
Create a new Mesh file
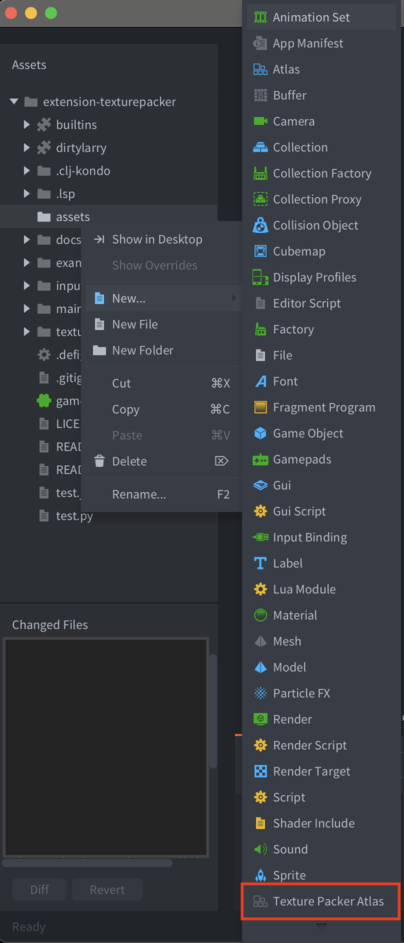pyautogui.click(x=323, y=641)
